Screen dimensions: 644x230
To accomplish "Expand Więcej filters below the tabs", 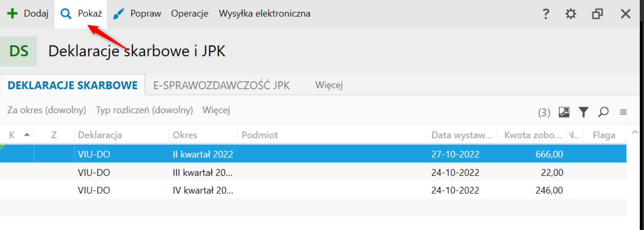I will [216, 110].
